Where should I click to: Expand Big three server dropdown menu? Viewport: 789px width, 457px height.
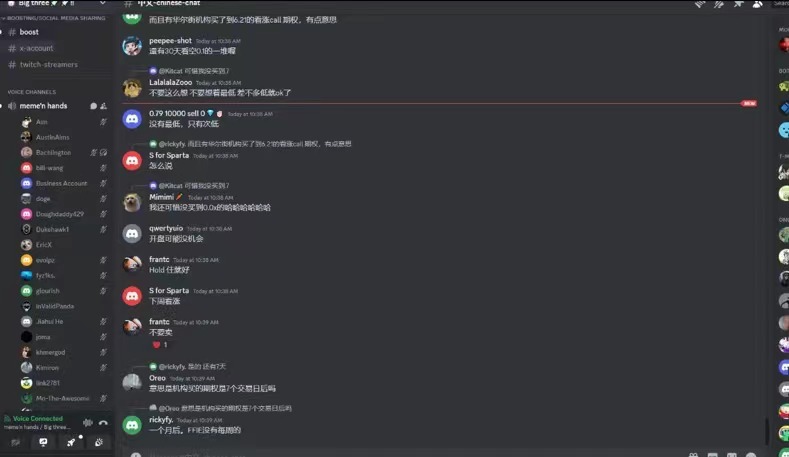(103, 3)
